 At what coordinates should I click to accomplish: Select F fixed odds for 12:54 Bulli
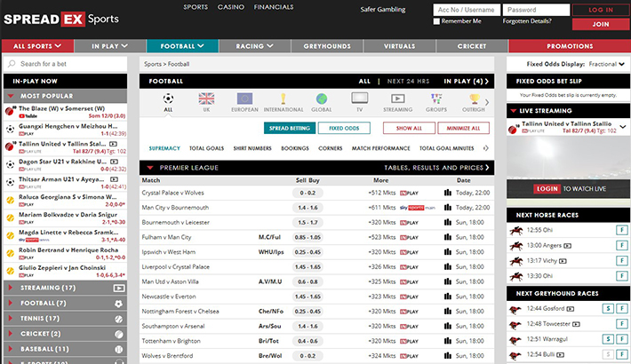622,354
